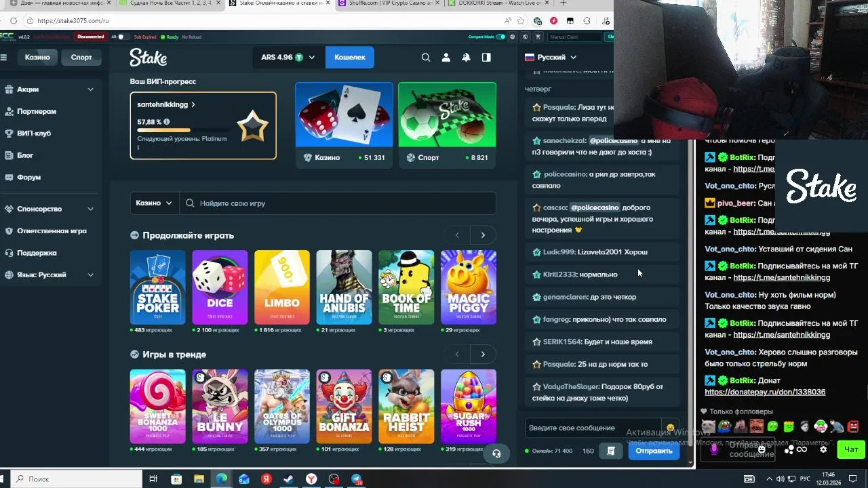This screenshot has height=488, width=868.
Task: Select the white cat emote
Action: click(708, 426)
